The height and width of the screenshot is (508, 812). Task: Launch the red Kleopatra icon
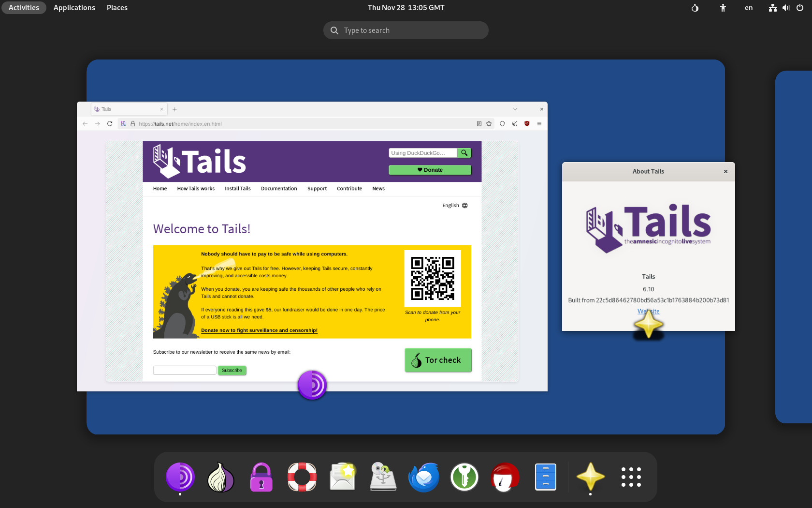[x=505, y=477]
